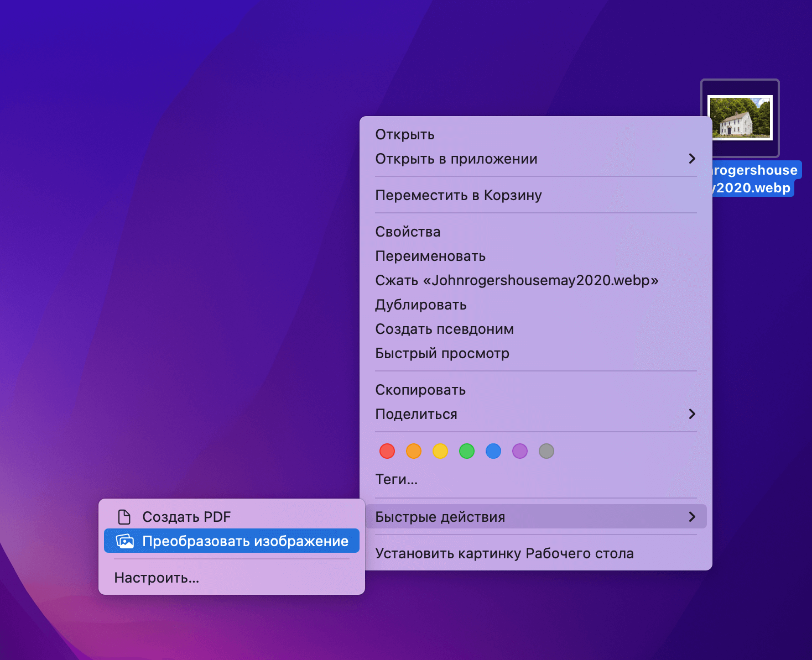The width and height of the screenshot is (812, 660).
Task: Select 'Дублировать' menu entry
Action: click(421, 305)
